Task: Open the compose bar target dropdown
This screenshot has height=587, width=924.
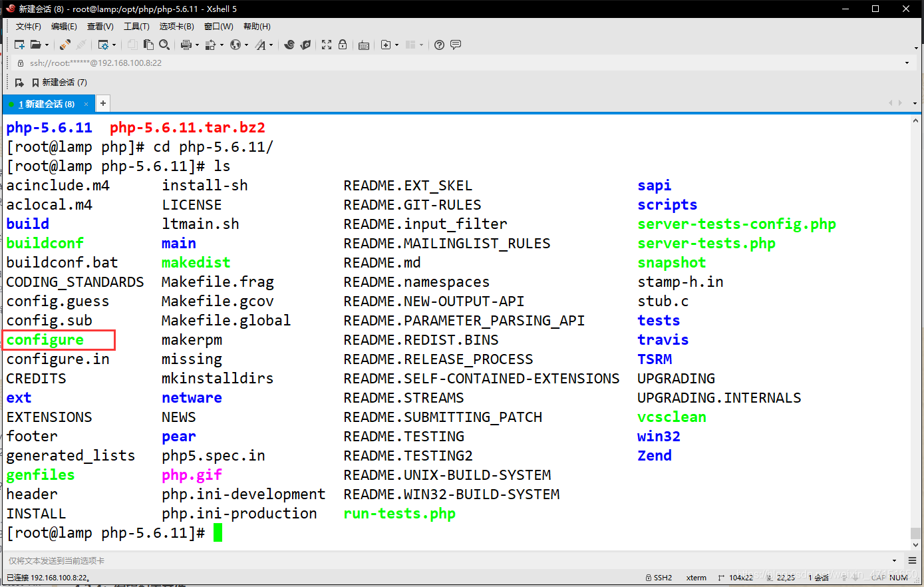Action: (x=894, y=560)
